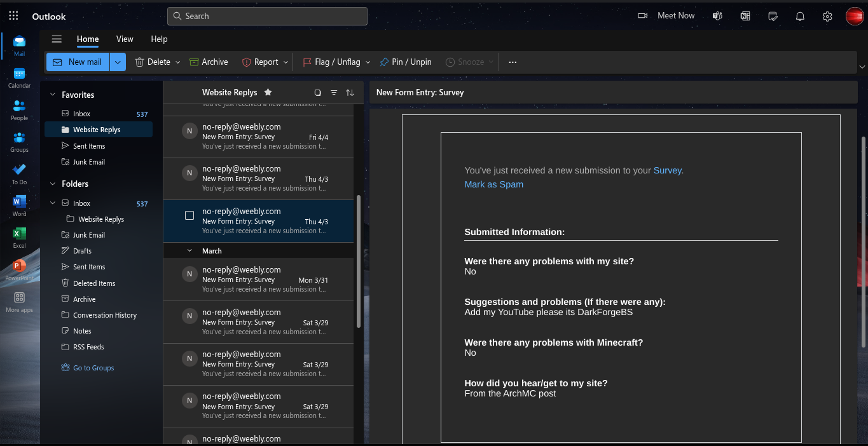Viewport: 868px width, 446px height.
Task: Click the reading pane scrollbar
Action: coord(862,241)
